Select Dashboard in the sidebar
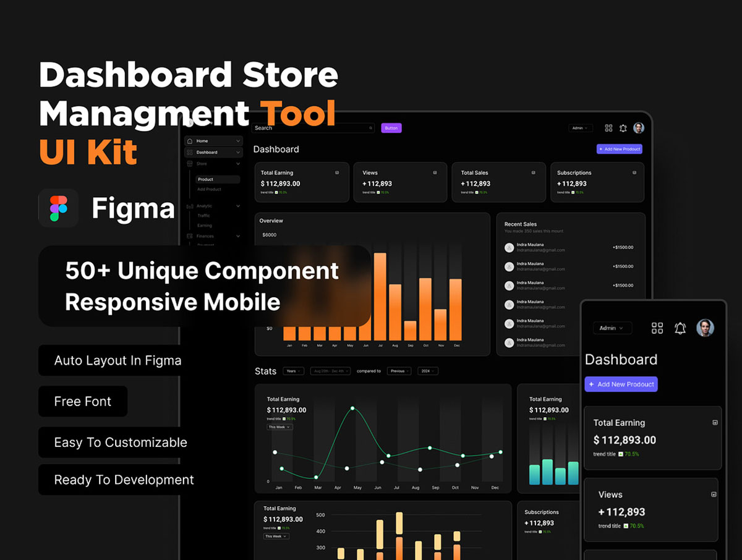 [x=213, y=152]
